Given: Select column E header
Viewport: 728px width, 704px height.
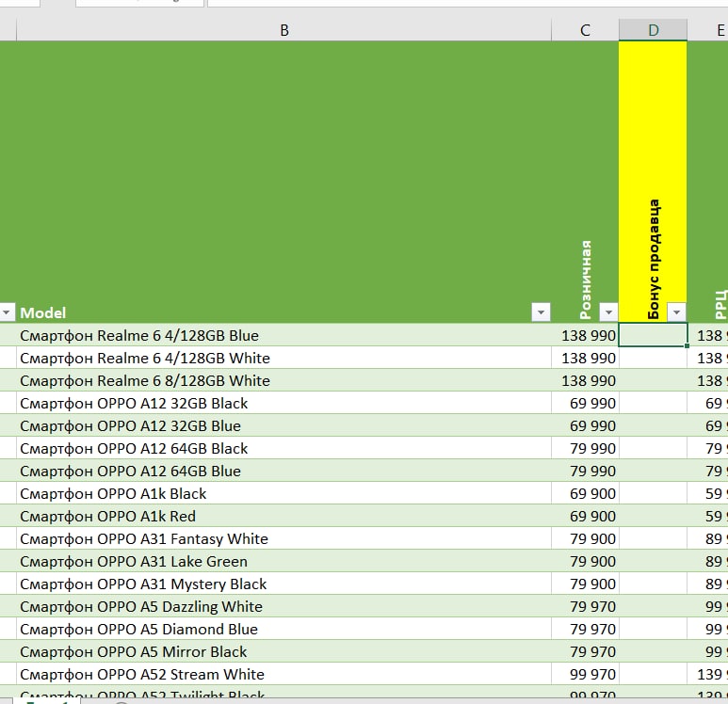Looking at the screenshot, I should (708, 30).
